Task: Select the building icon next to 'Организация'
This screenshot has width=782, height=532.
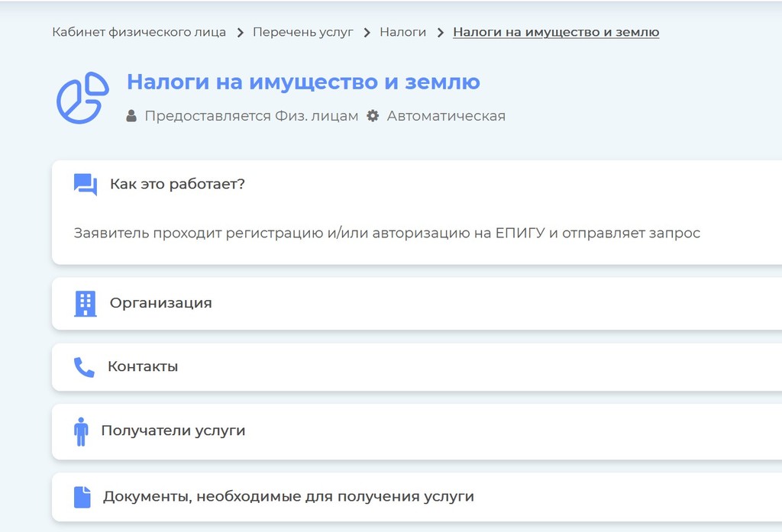Action: pos(84,302)
